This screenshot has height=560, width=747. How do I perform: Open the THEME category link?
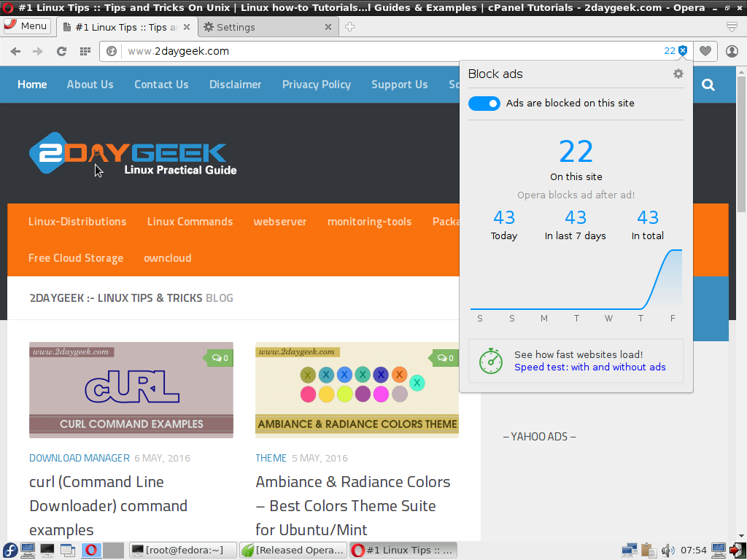tap(271, 458)
